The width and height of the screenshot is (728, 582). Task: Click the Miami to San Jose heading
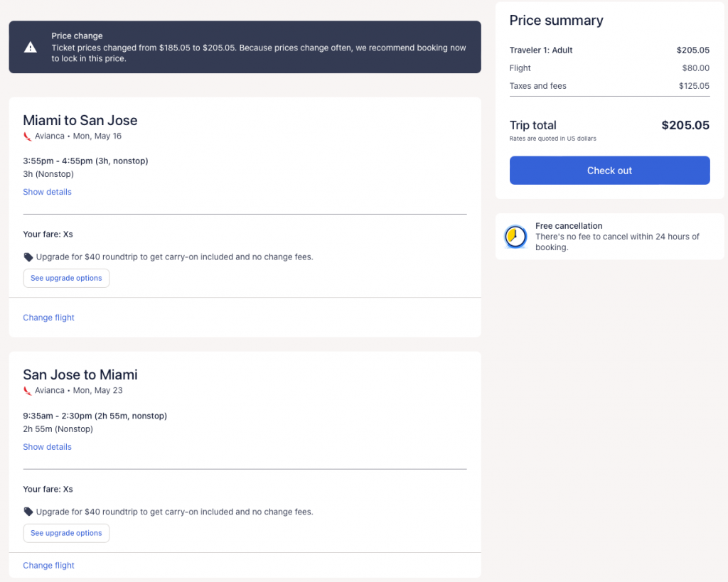80,120
